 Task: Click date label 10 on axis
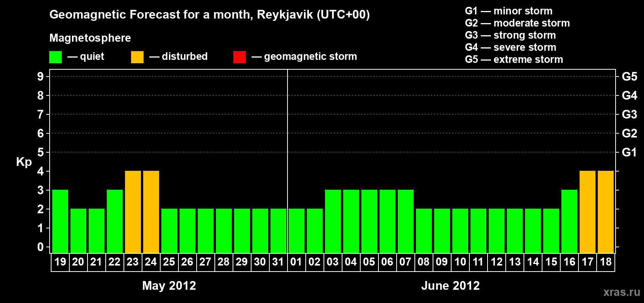click(x=460, y=262)
